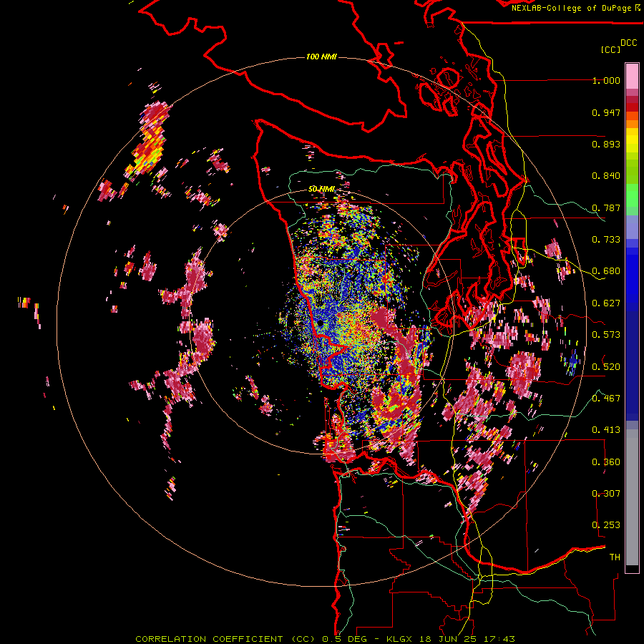Select the 0.253 legend value

click(606, 525)
